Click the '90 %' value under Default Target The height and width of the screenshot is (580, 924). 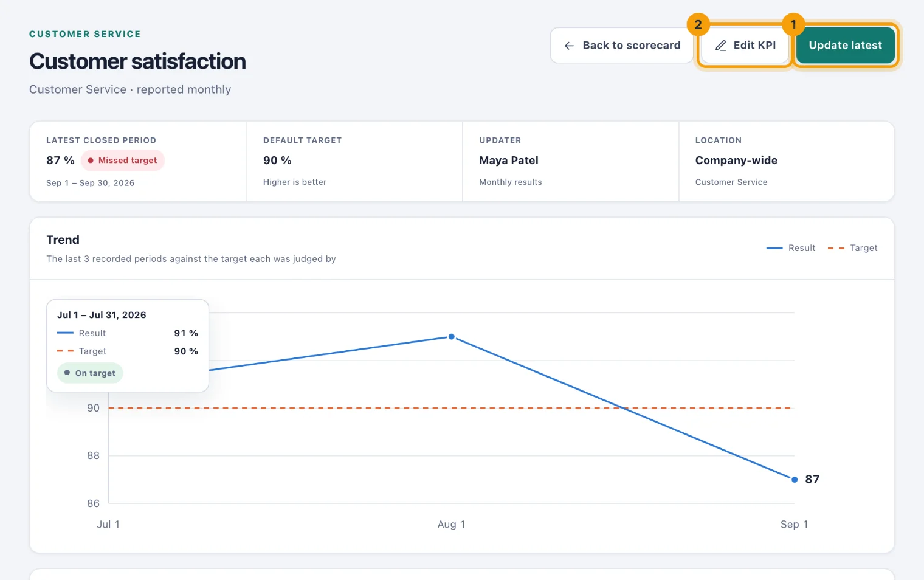coord(277,161)
